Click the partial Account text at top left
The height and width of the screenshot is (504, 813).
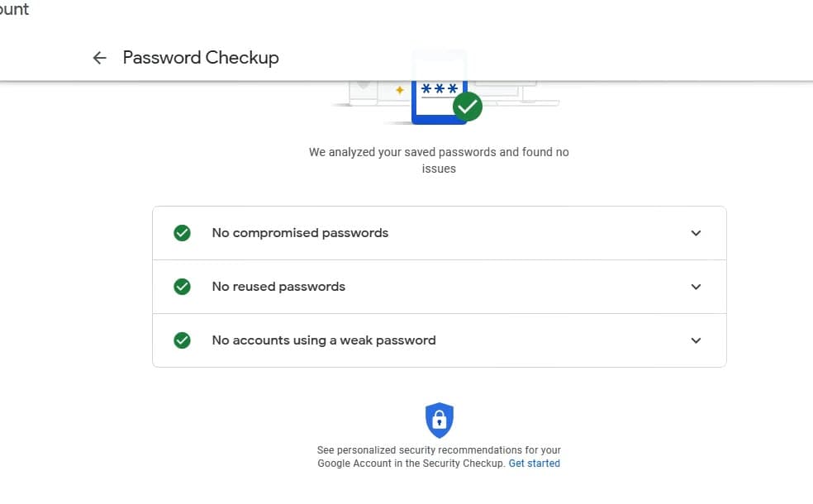(13, 10)
